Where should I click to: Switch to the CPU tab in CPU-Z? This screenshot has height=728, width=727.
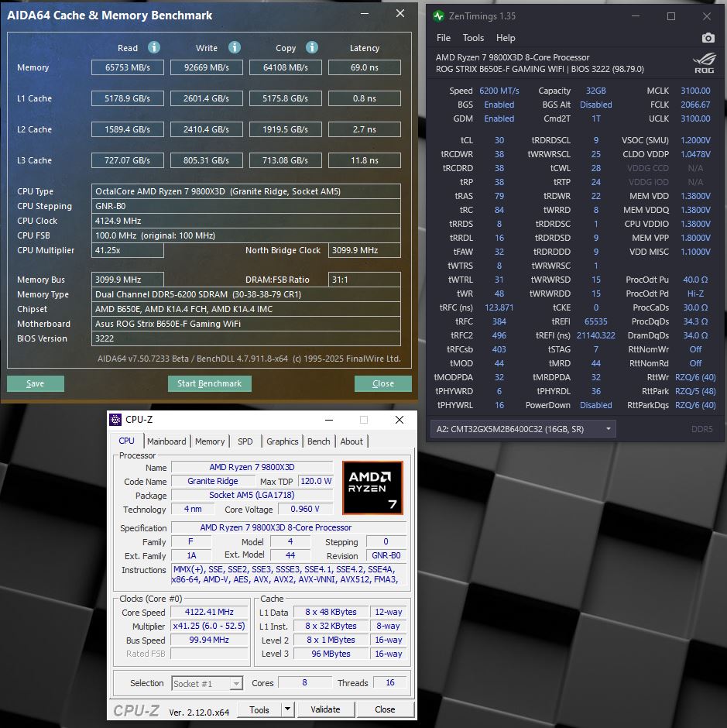point(126,441)
